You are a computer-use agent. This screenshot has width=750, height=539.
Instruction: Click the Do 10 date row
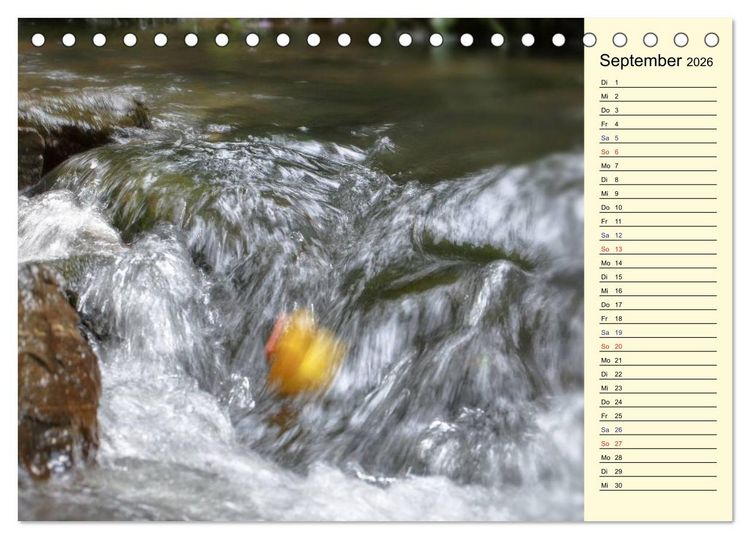658,207
